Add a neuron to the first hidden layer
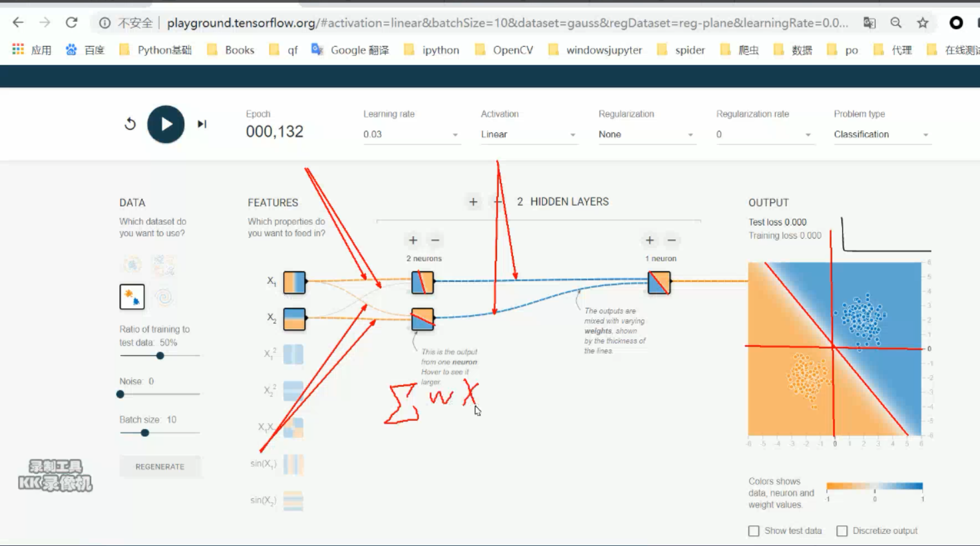 [x=413, y=240]
